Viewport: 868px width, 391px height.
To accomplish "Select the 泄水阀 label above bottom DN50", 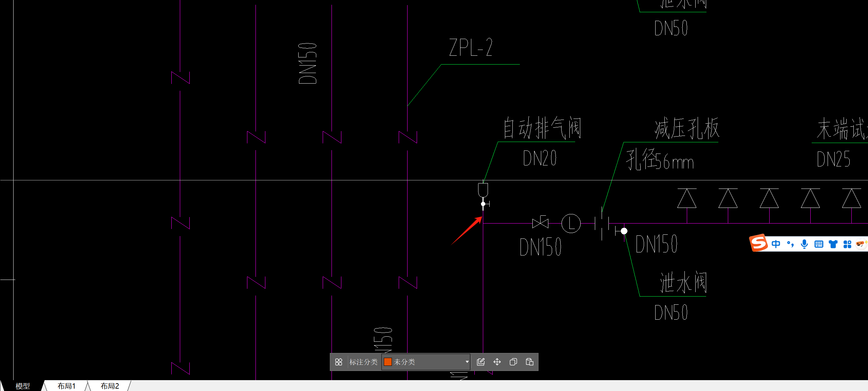I will (x=683, y=282).
